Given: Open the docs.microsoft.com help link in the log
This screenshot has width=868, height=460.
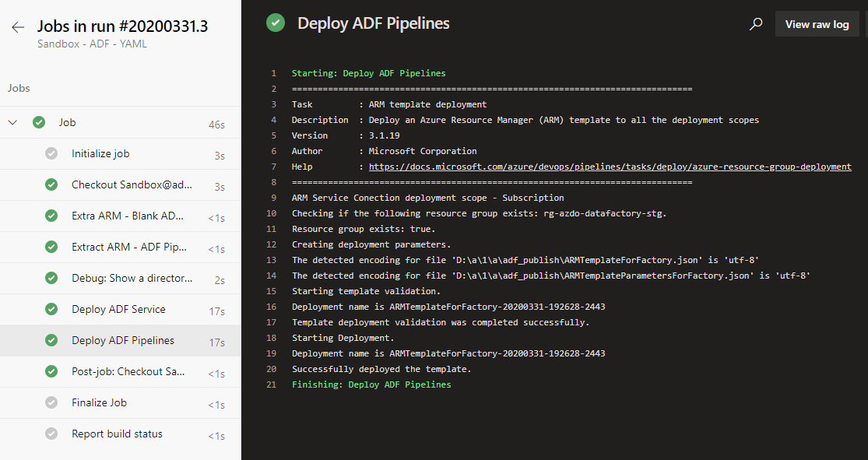Looking at the screenshot, I should click(610, 167).
